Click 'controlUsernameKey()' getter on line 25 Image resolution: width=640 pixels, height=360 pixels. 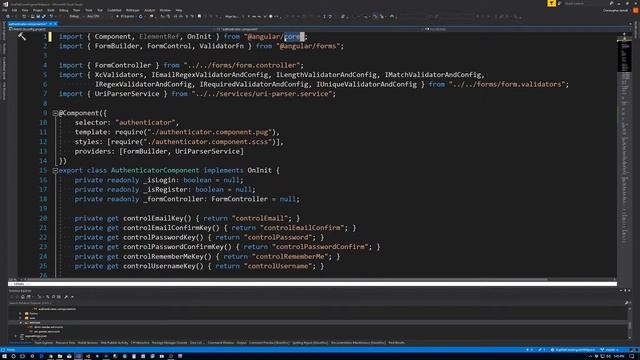[163, 266]
